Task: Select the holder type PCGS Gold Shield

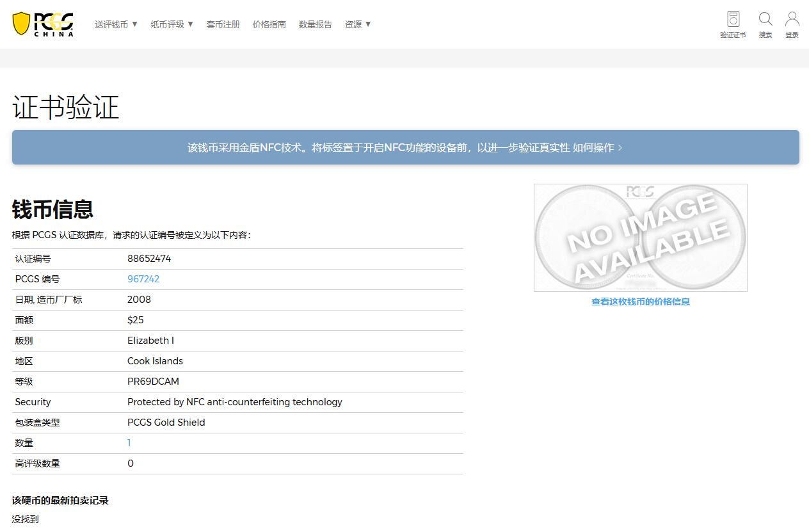Action: click(166, 423)
